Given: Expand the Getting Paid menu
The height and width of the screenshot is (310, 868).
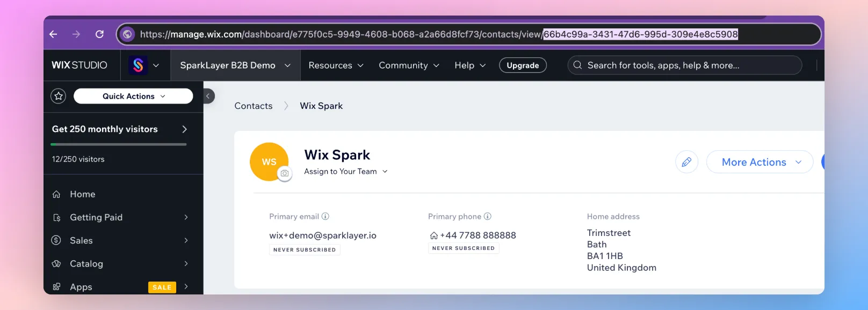Looking at the screenshot, I should tap(123, 217).
